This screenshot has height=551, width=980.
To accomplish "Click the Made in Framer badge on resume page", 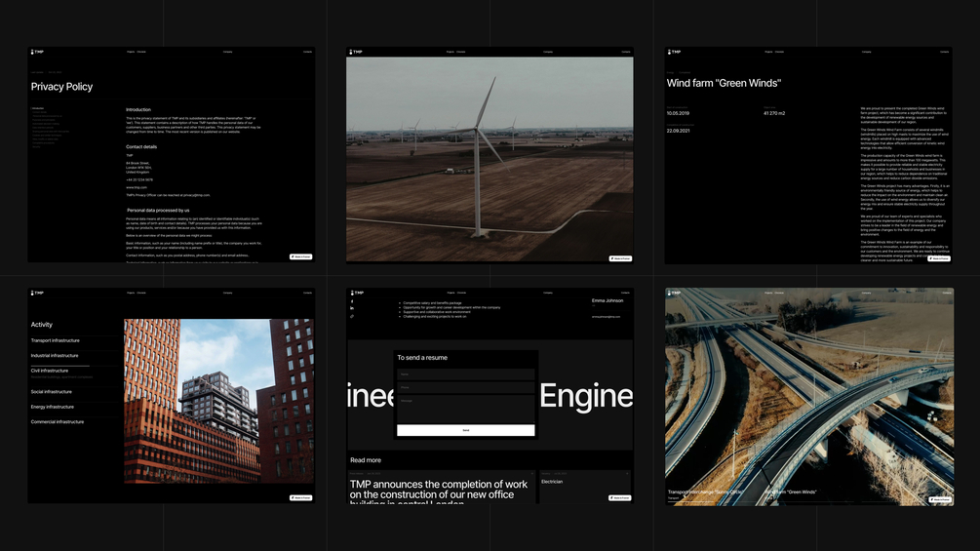I will point(619,498).
